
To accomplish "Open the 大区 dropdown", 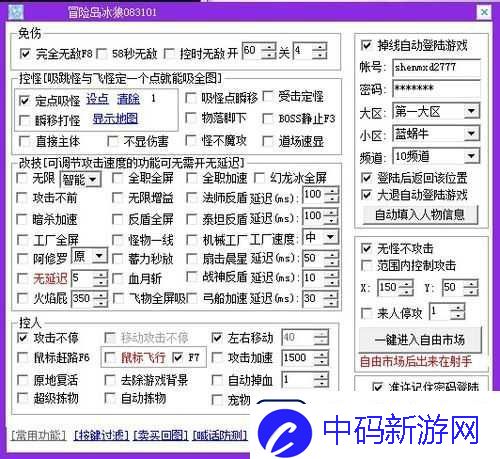I will [471, 111].
